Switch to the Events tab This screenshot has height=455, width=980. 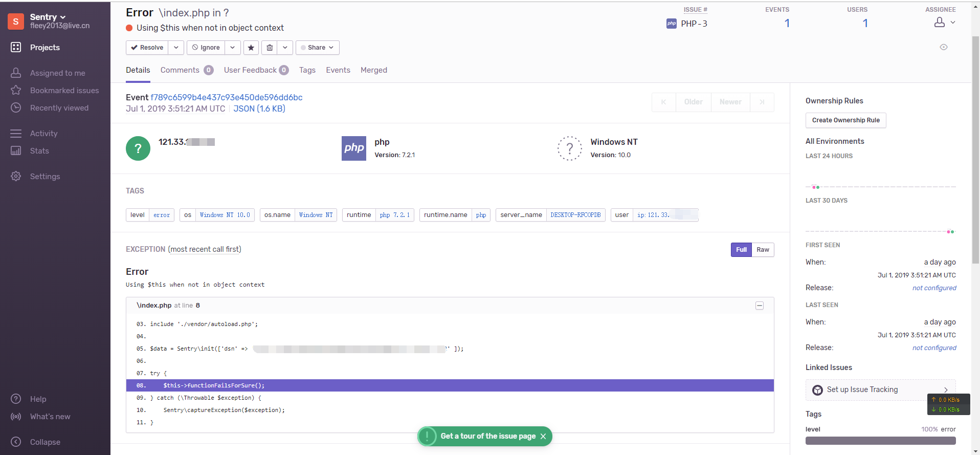[x=338, y=70]
